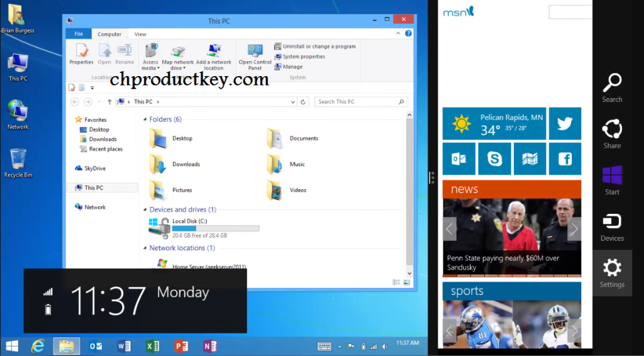Click the Skype tile in MSN
This screenshot has width=644, height=356.
(494, 159)
